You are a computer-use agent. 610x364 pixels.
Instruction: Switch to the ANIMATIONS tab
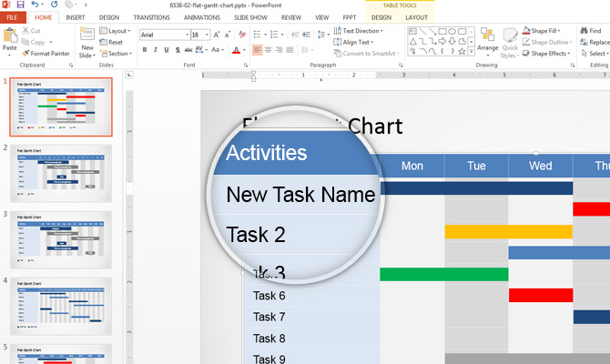(202, 17)
